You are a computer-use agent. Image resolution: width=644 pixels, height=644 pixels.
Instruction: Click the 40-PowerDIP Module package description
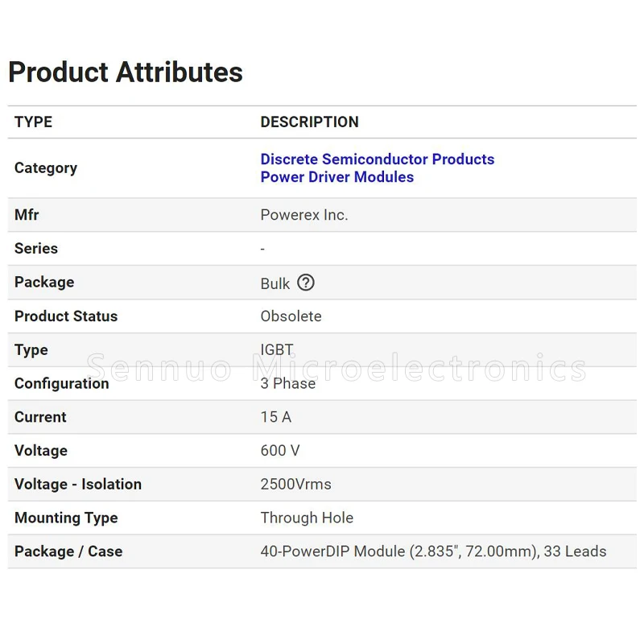point(433,552)
